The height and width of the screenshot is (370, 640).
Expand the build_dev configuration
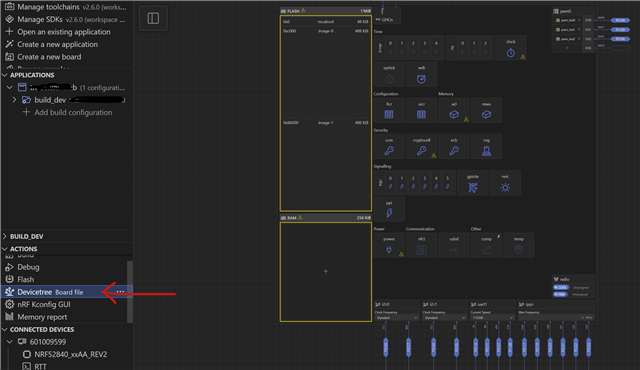coord(14,100)
